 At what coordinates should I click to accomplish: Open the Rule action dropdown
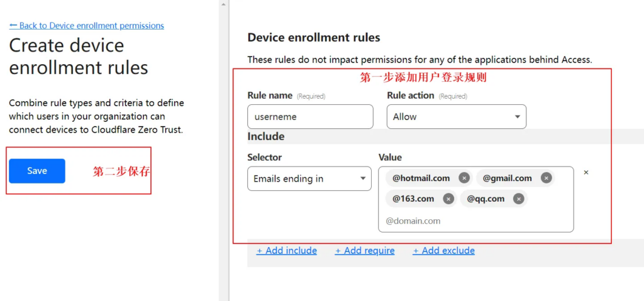(x=456, y=117)
